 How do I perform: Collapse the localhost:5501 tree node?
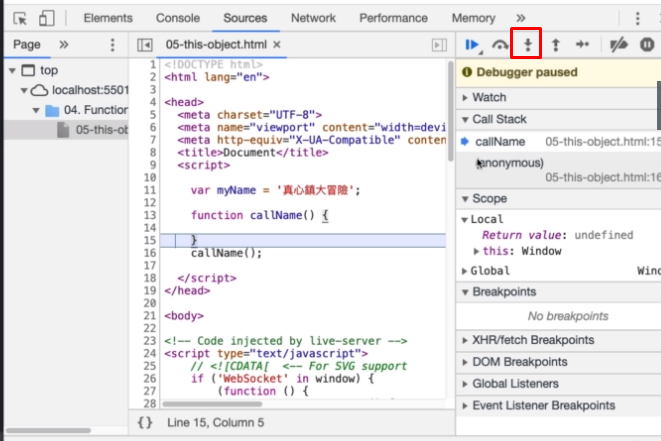pyautogui.click(x=24, y=90)
